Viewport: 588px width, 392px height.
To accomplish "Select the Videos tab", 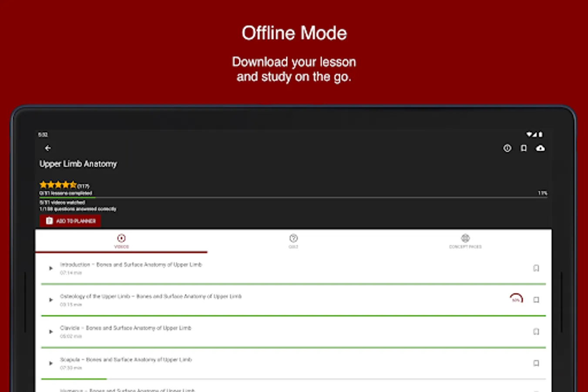I will pos(121,241).
